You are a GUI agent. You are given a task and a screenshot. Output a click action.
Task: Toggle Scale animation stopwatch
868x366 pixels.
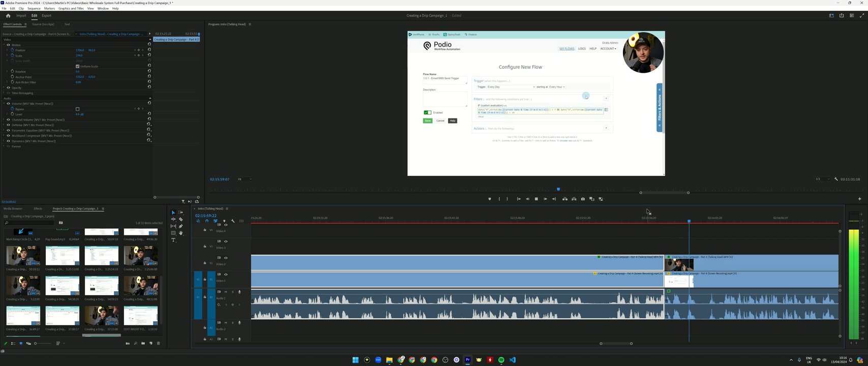(x=12, y=55)
